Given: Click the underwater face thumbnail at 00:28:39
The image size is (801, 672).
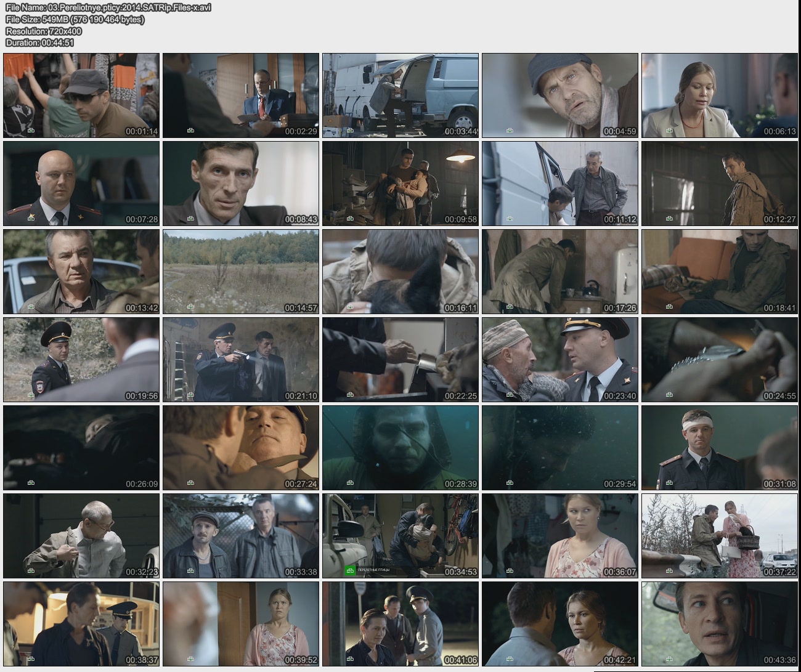Looking at the screenshot, I should click(400, 448).
